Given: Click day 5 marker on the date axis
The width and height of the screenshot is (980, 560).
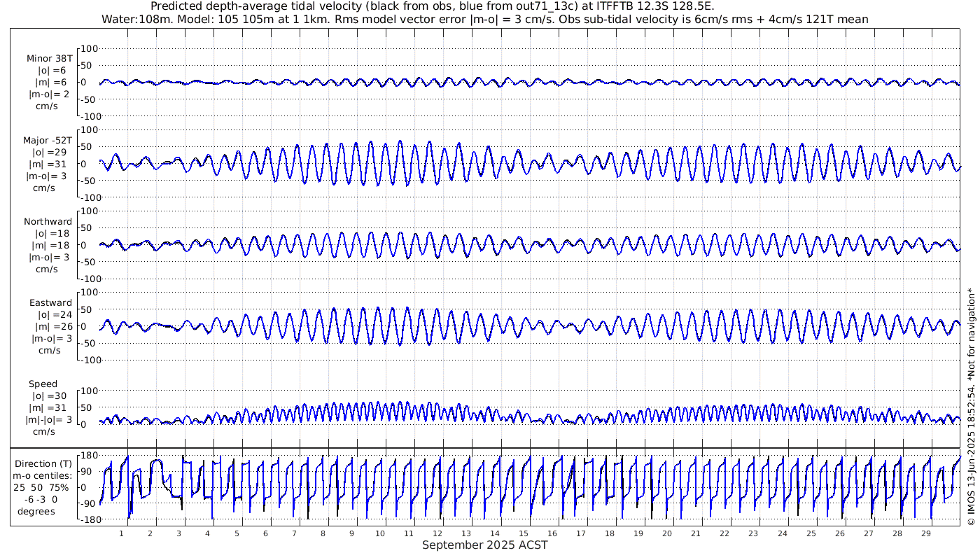Looking at the screenshot, I should [x=237, y=533].
